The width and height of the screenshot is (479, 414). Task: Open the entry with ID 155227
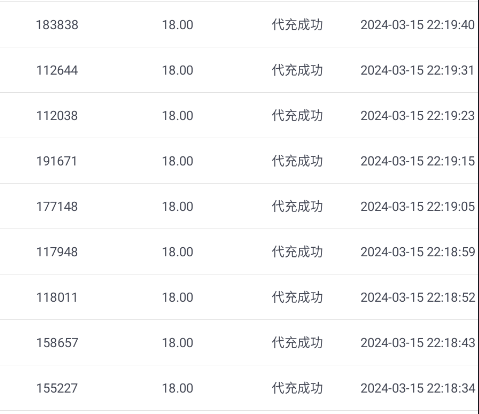(57, 388)
